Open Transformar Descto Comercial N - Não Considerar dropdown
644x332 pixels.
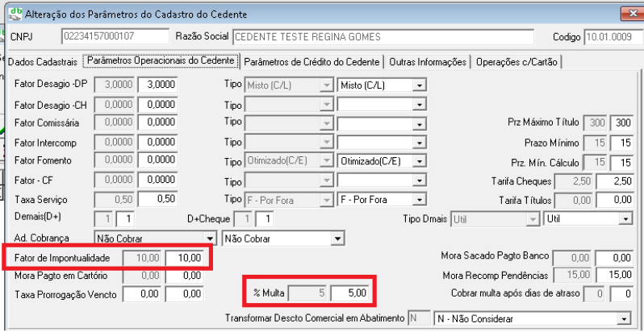point(625,318)
